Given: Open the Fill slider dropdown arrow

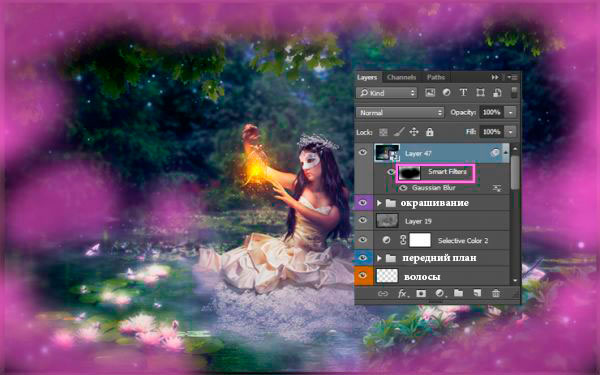Looking at the screenshot, I should 511,132.
